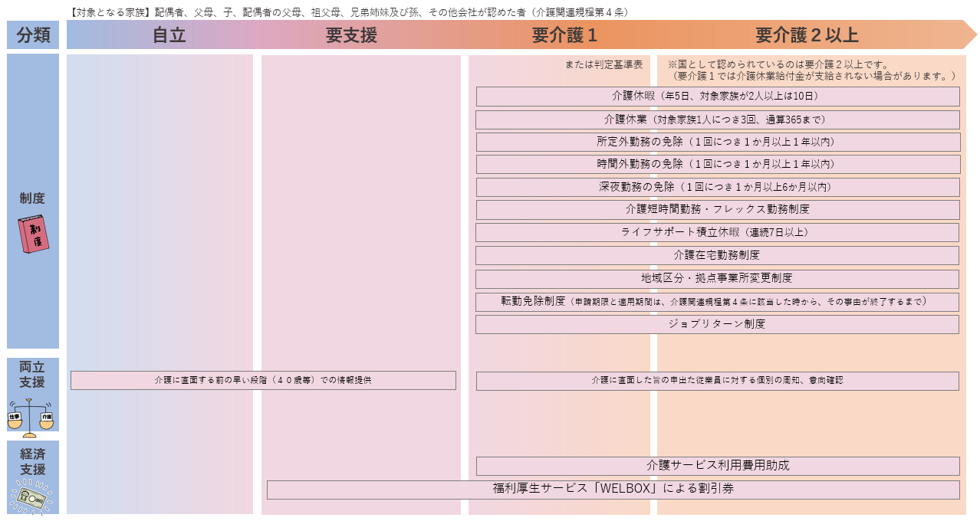Click ライフサポート積立休暇 entry
Viewport: 980px width, 521px height.
pos(717,232)
